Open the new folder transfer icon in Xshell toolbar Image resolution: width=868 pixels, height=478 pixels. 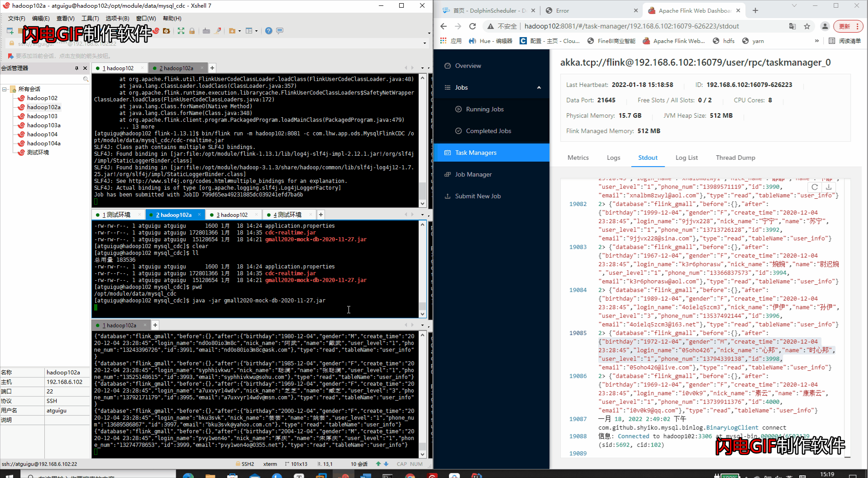[x=232, y=31]
